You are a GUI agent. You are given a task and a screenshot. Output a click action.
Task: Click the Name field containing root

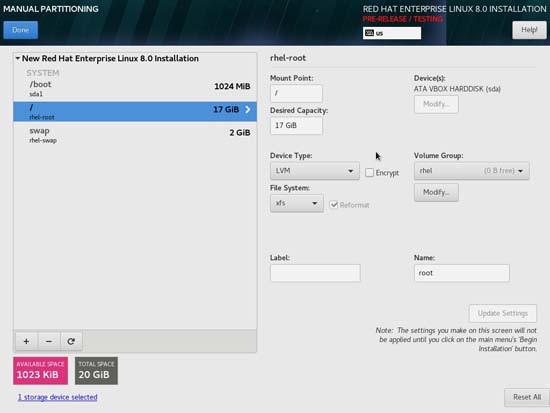[x=462, y=273]
